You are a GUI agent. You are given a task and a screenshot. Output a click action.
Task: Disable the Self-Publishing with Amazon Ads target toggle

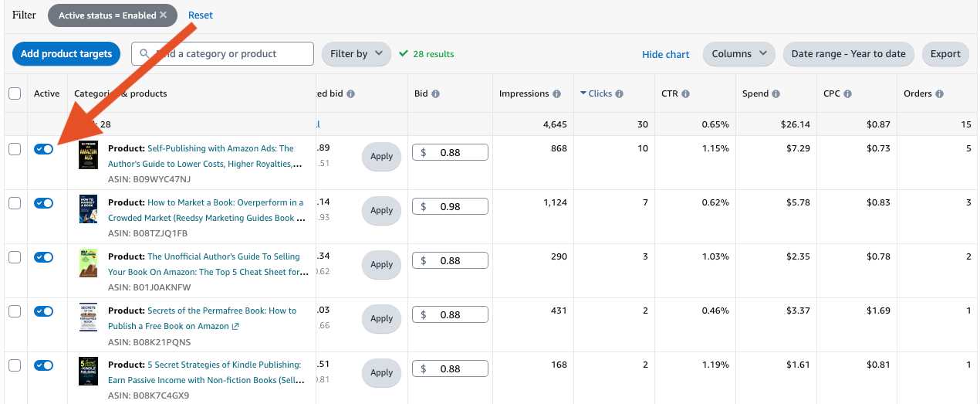click(44, 149)
